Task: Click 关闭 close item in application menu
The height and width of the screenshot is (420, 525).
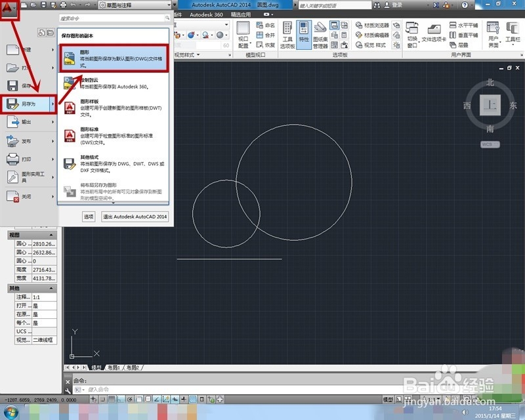Action: 28,196
